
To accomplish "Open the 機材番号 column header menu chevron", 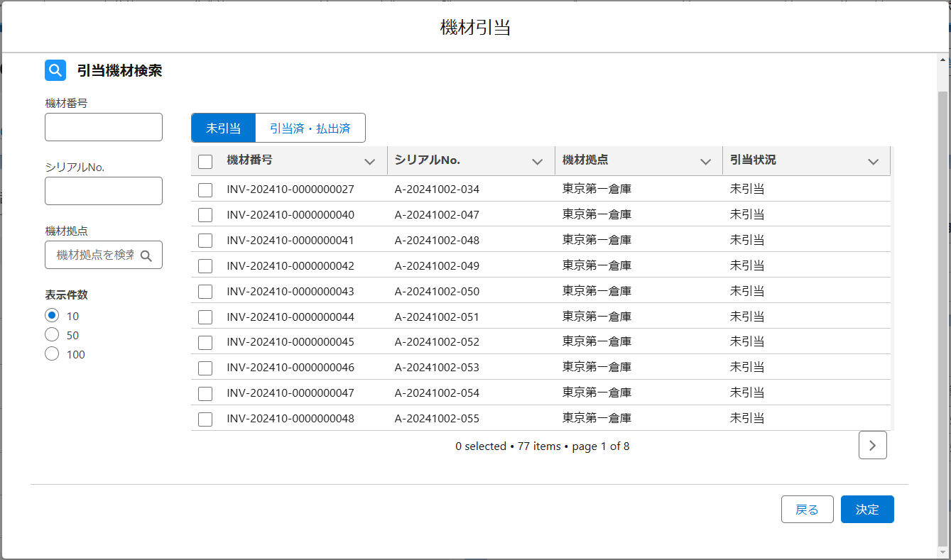I will [369, 162].
